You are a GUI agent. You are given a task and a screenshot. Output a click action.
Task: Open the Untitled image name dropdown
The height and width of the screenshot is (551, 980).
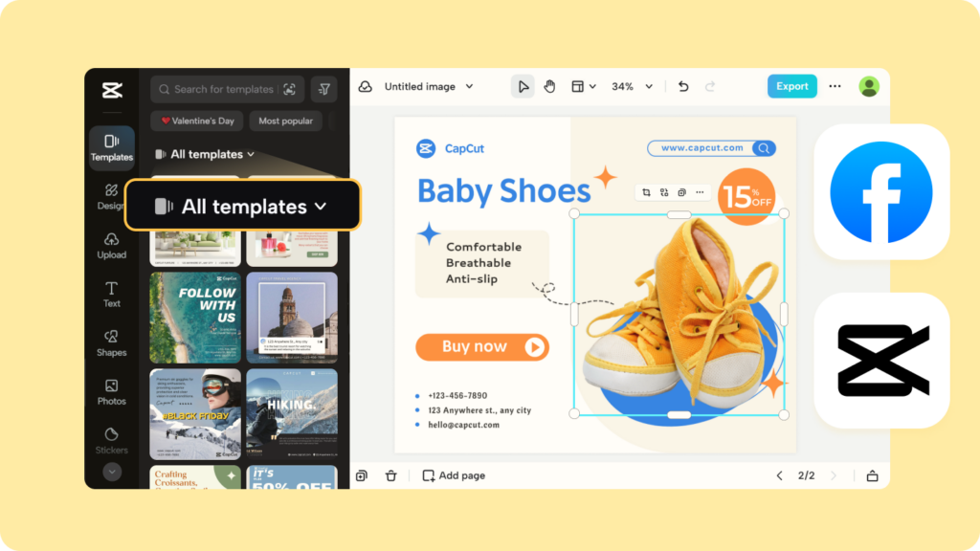pos(428,86)
